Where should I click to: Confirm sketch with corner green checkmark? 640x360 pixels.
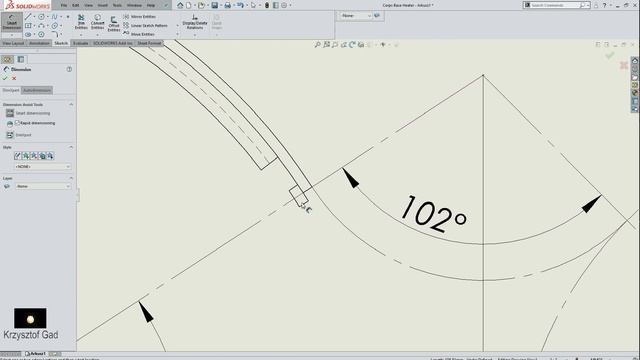coord(609,56)
